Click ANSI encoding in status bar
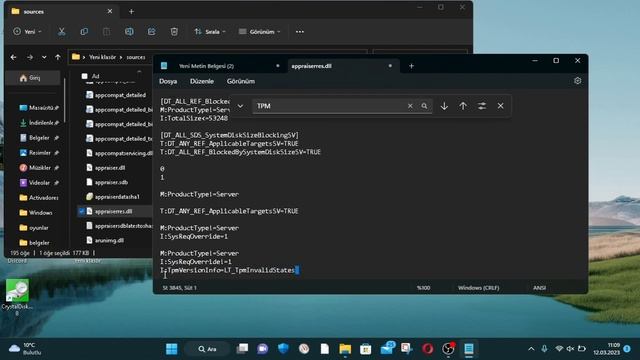 pos(539,288)
